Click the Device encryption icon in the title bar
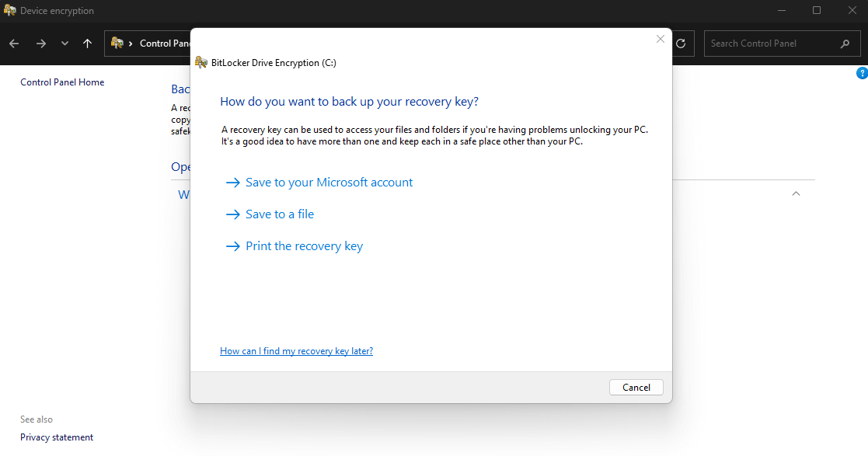Screen dimensions: 868x456 coord(10,10)
